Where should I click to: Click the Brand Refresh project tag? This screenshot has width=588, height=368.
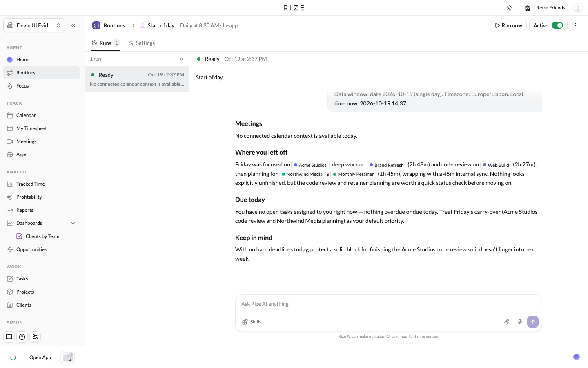(x=386, y=165)
